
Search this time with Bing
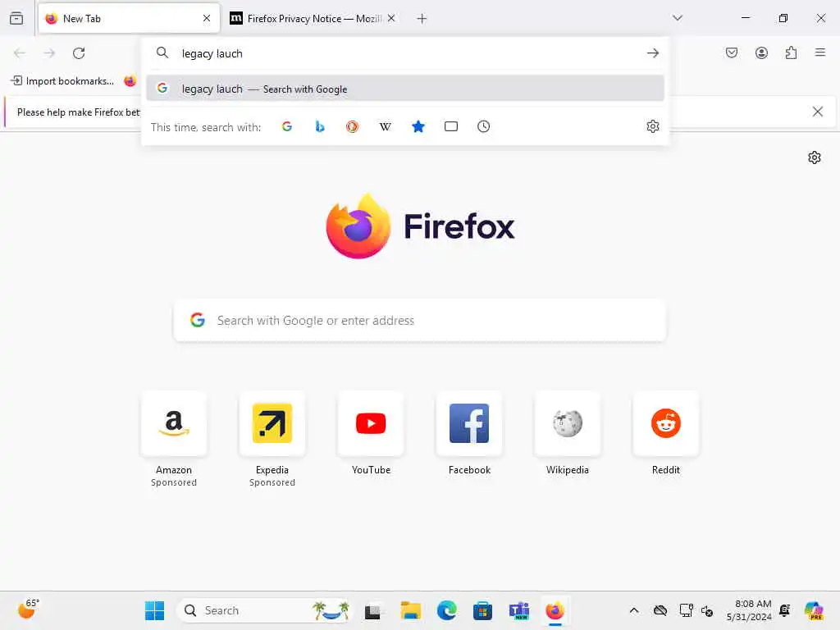tap(320, 126)
